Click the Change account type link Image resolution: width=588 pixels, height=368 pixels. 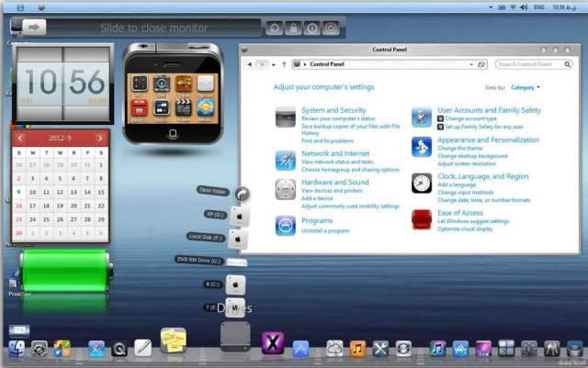pyautogui.click(x=470, y=118)
